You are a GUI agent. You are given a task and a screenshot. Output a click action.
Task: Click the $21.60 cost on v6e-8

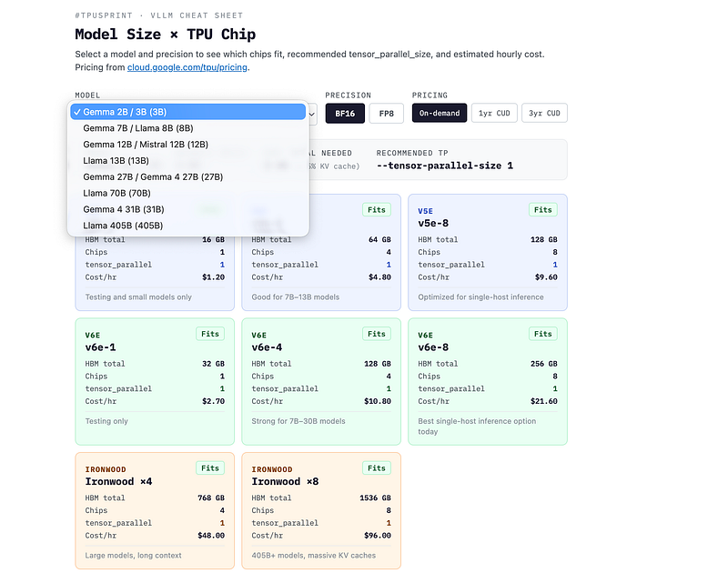[x=543, y=401]
